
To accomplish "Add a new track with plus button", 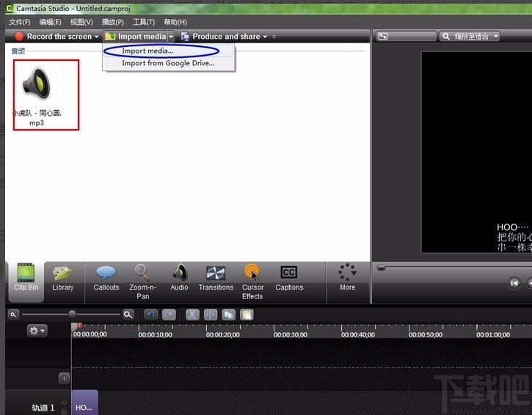I will 64,378.
